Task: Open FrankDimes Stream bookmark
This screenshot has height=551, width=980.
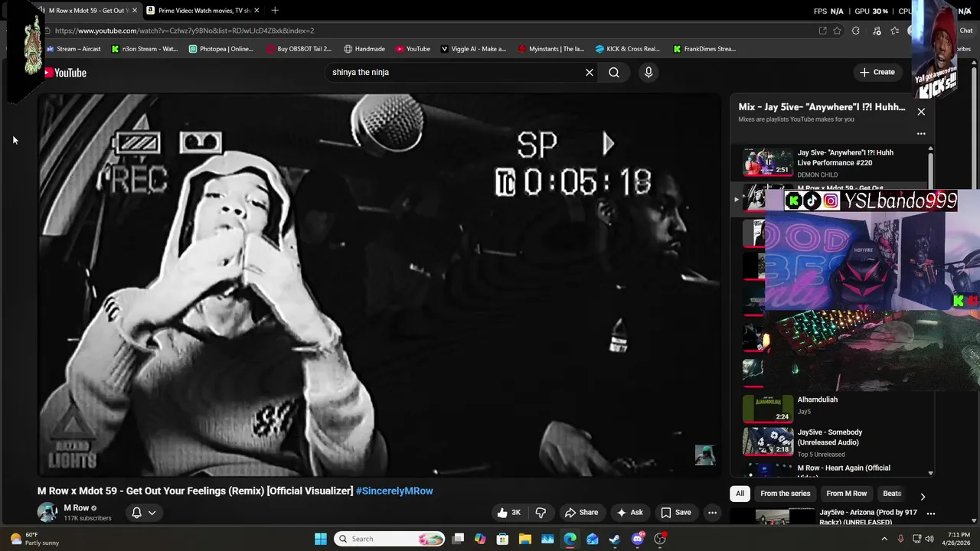Action: click(704, 49)
